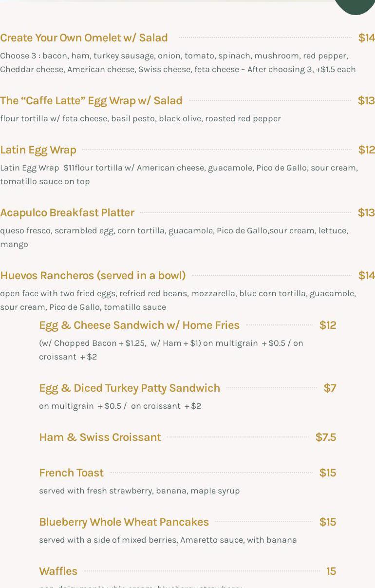
Task: Open the Acapulco Breakfast Platter item
Action: 67,212
